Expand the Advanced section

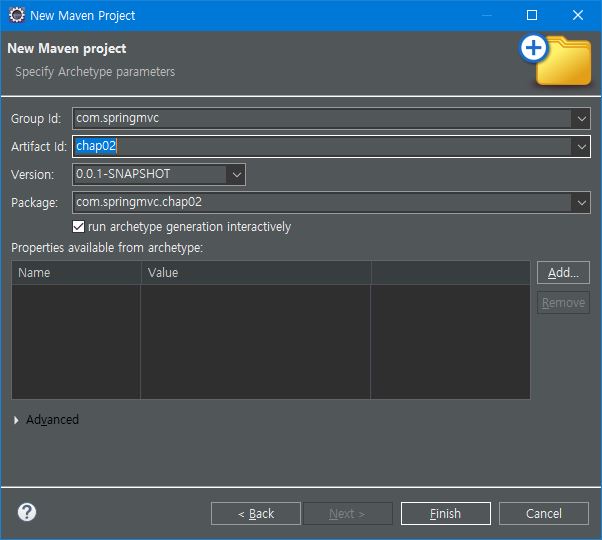pyautogui.click(x=16, y=420)
